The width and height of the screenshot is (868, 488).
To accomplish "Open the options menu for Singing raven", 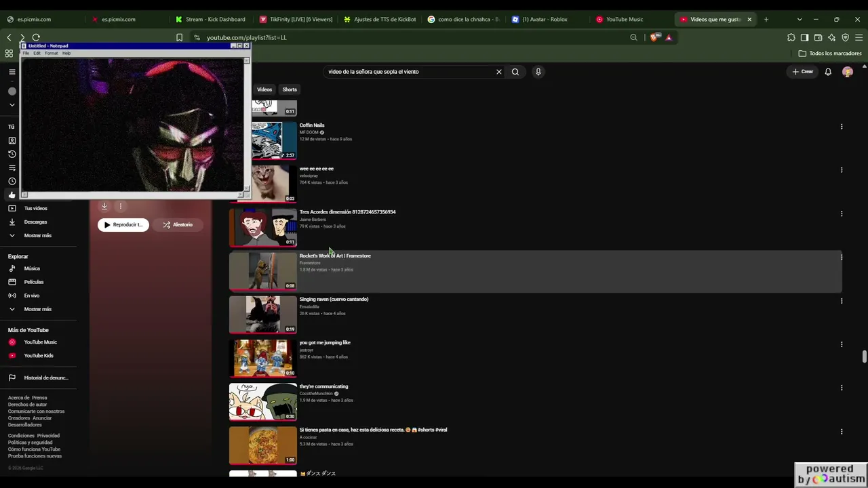I will click(x=842, y=301).
